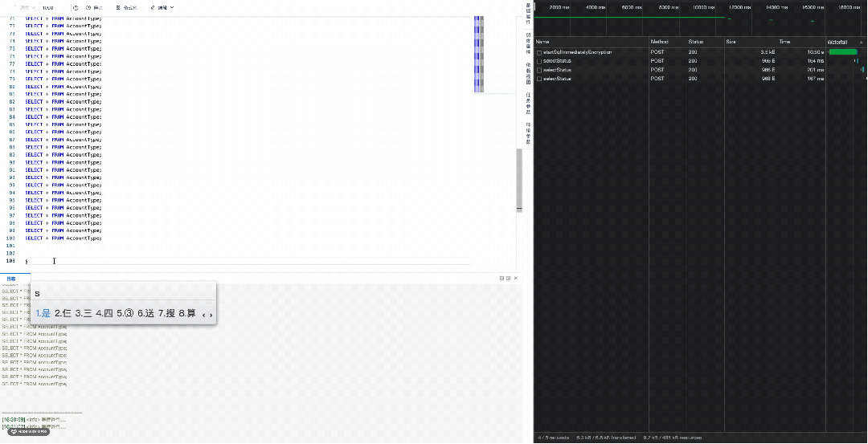This screenshot has height=444, width=868.
Task: Click the first resize icon of log panel
Action: click(x=502, y=278)
